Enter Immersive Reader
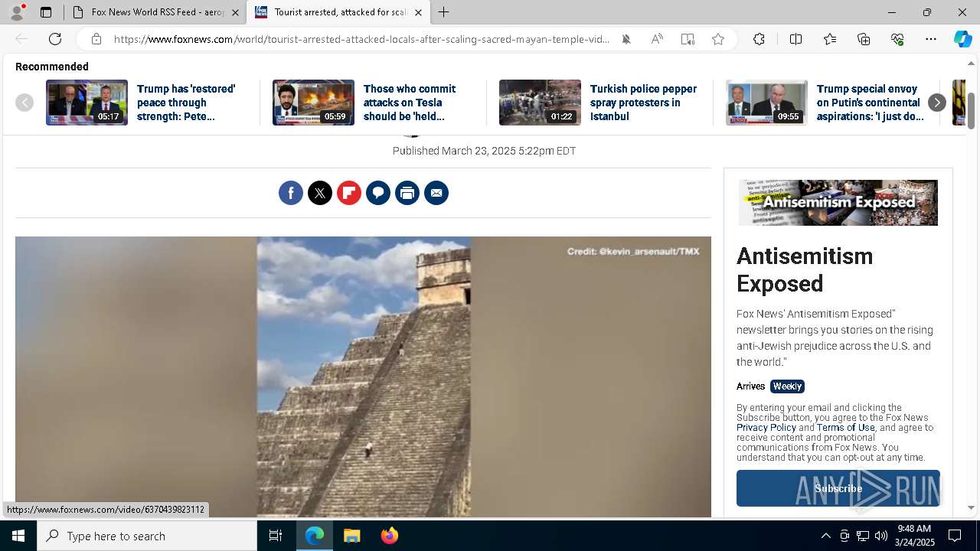 (x=688, y=39)
